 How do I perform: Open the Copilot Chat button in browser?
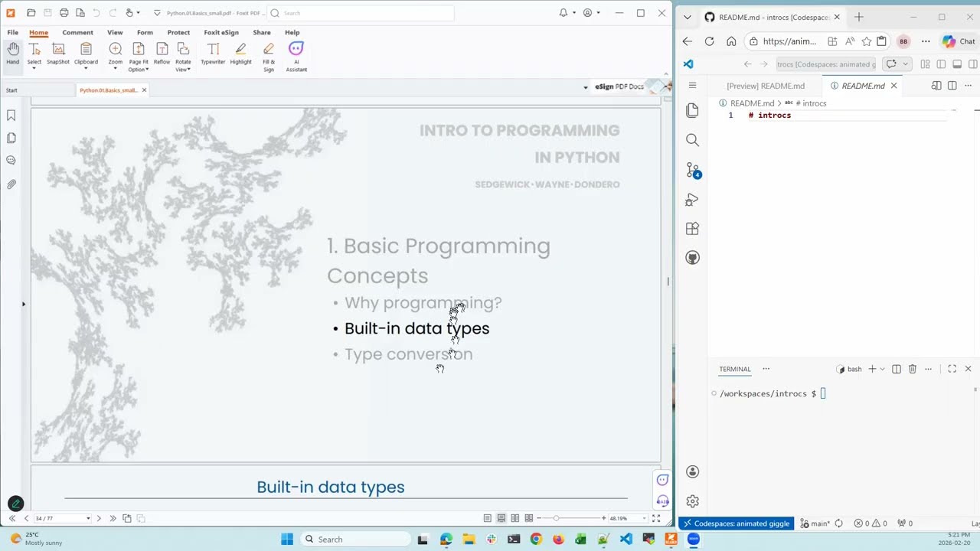[x=959, y=41]
